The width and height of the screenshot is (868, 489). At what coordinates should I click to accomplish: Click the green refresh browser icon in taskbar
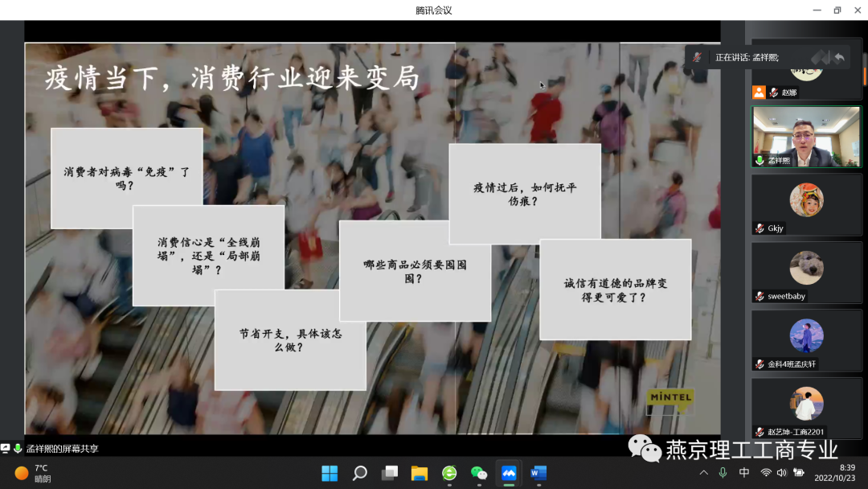click(449, 473)
